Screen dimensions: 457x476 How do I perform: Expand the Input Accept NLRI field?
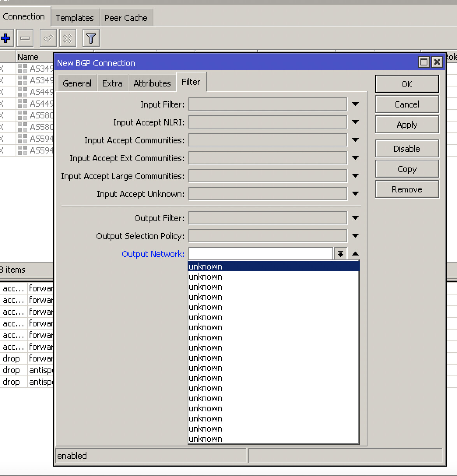pos(355,122)
